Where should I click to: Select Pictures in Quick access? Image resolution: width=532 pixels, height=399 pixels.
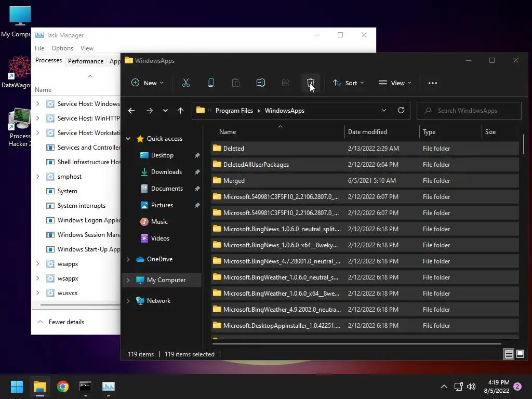(x=162, y=205)
